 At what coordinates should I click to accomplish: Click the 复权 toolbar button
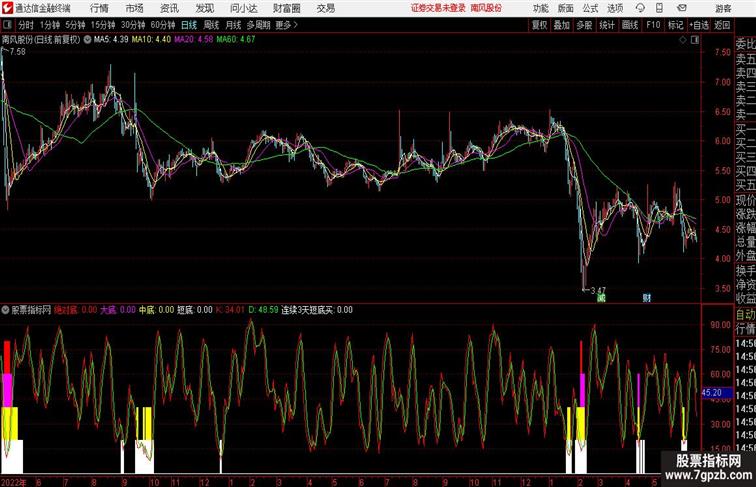[539, 25]
